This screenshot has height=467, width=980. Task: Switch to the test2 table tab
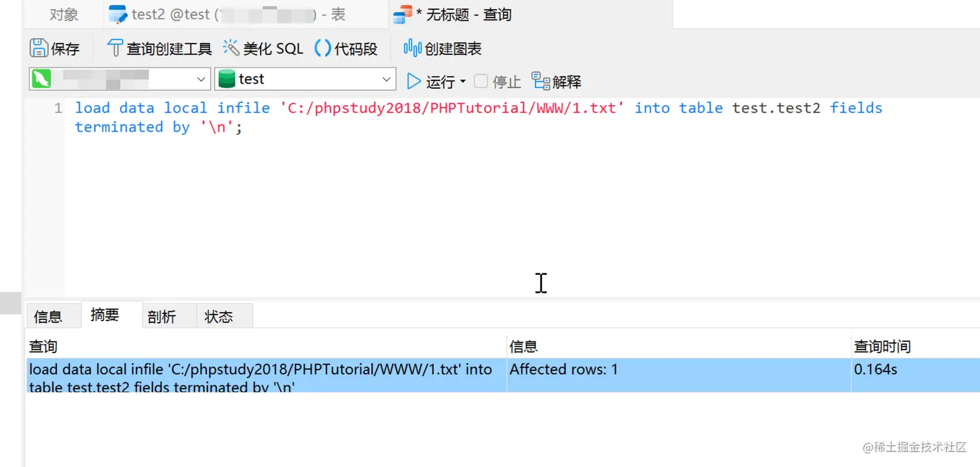(246, 14)
